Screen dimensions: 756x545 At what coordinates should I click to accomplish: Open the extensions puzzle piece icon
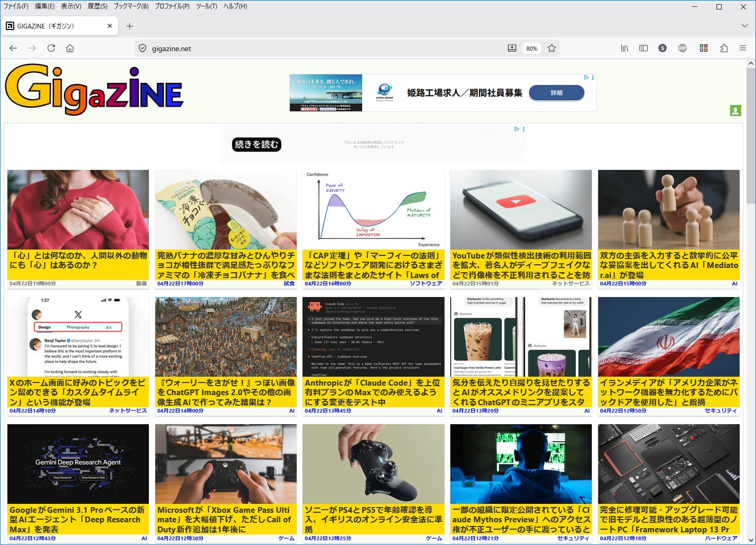(724, 48)
